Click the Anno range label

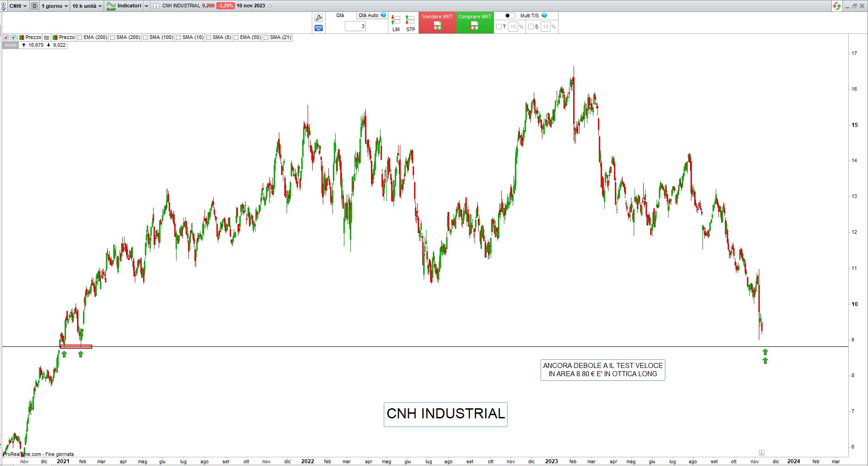[11, 45]
